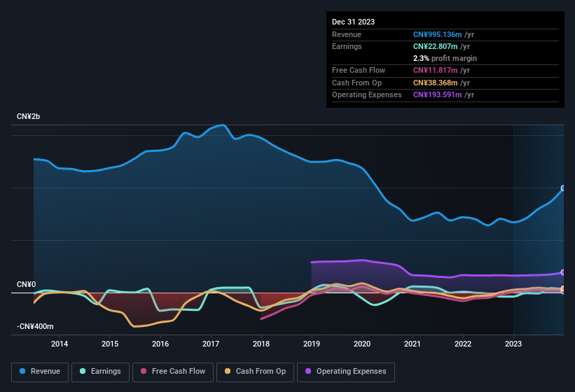Select the orange Cash From Op endpoint marker
Image resolution: width=575 pixels, height=392 pixels.
[x=562, y=289]
